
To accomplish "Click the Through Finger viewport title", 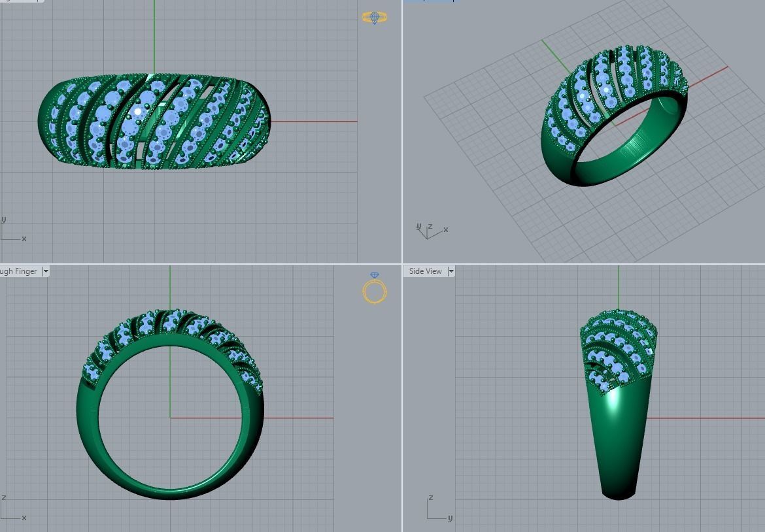I will (18, 271).
